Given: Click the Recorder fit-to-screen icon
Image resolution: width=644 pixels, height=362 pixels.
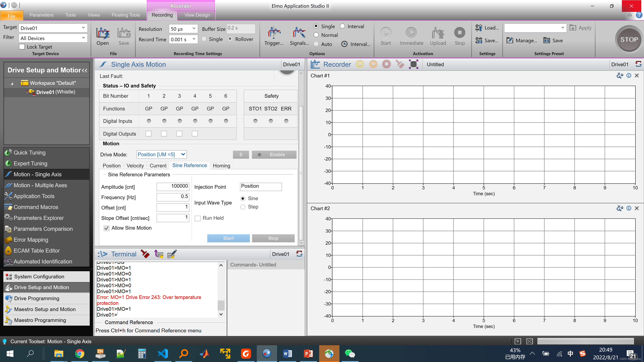Looking at the screenshot, I should (x=413, y=65).
